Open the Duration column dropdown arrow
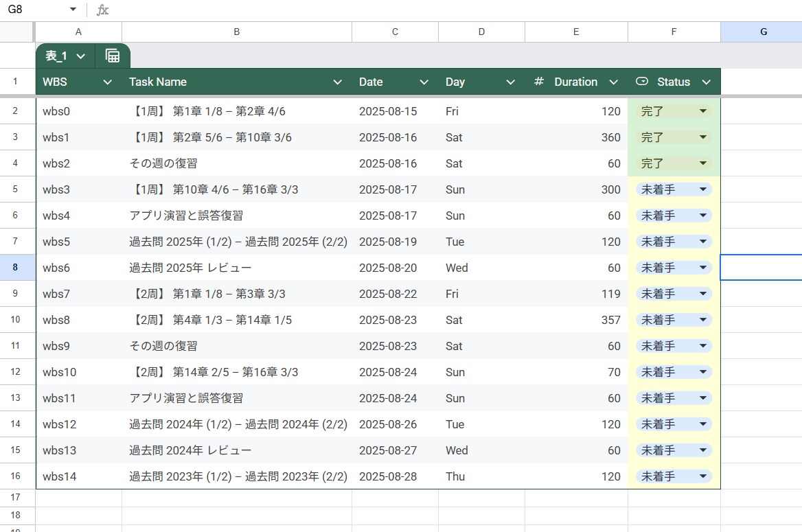This screenshot has width=802, height=532. [x=614, y=82]
